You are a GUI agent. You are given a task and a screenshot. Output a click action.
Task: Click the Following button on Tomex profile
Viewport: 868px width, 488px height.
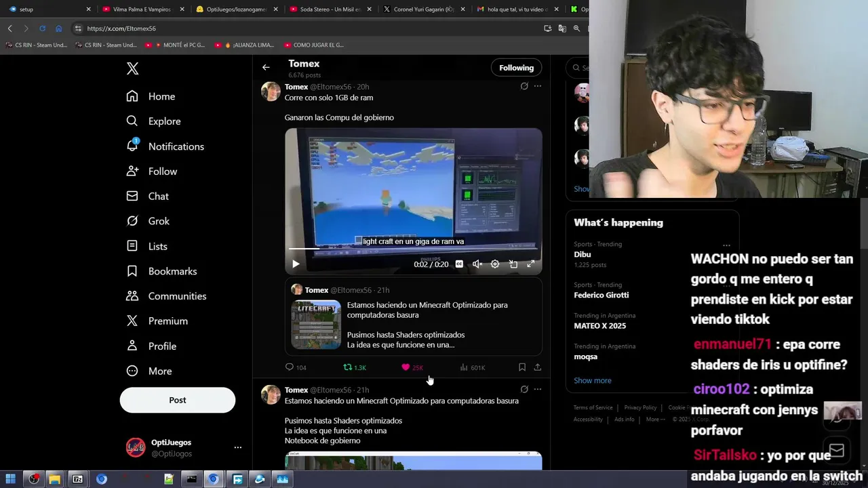(517, 68)
